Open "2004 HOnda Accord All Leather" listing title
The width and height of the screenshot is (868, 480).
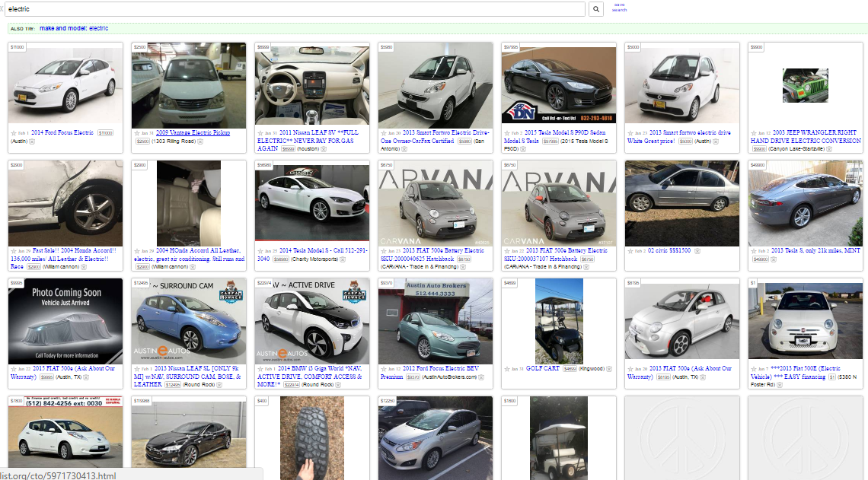coord(189,254)
